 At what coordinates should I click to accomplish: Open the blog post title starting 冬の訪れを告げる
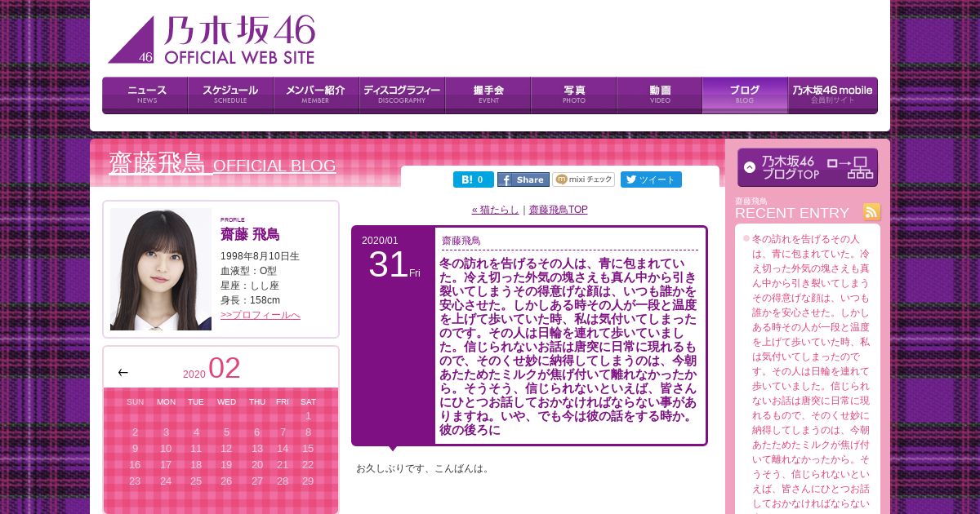tap(568, 347)
